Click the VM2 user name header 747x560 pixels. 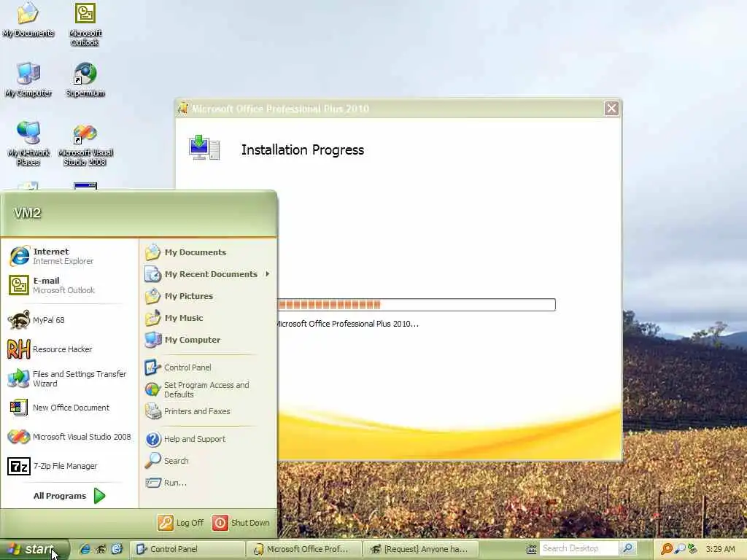[28, 213]
